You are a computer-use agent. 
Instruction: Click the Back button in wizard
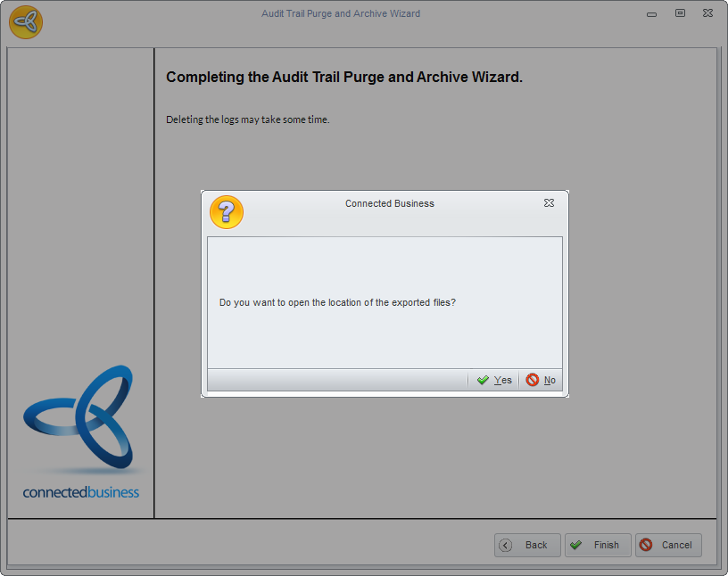click(527, 545)
